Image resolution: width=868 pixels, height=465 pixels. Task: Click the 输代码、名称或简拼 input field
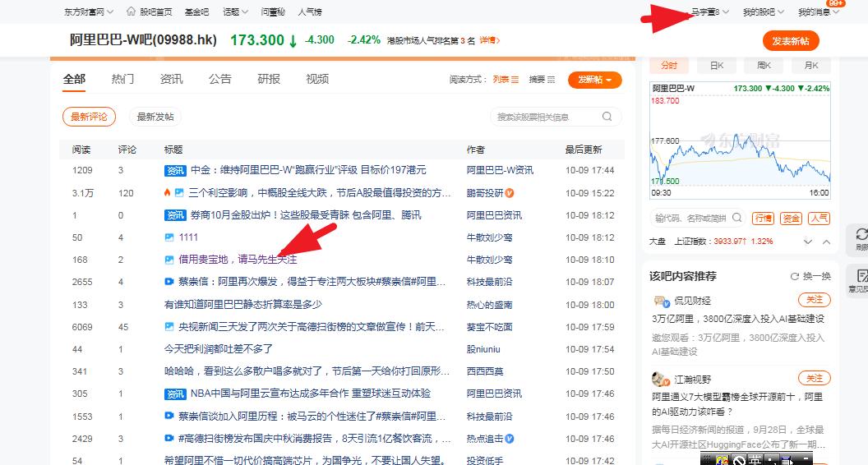point(699,218)
